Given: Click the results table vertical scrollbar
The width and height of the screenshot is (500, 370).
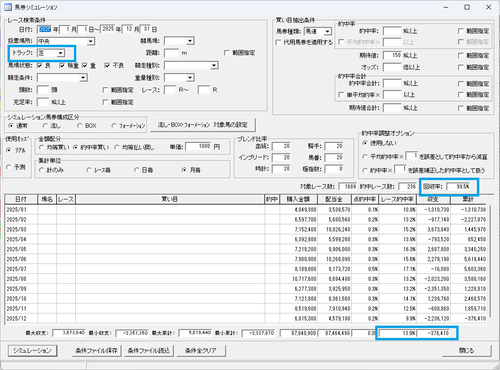Looking at the screenshot, I should 490,260.
